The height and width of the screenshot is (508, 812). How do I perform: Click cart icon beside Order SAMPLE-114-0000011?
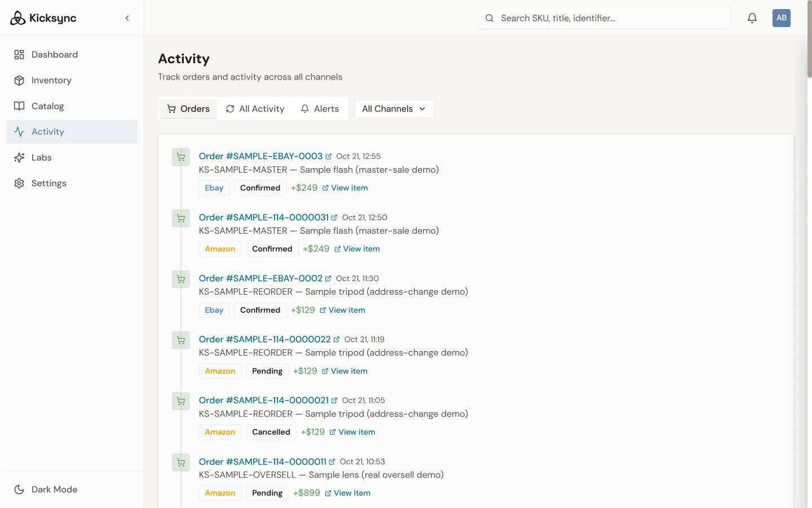coord(181,462)
